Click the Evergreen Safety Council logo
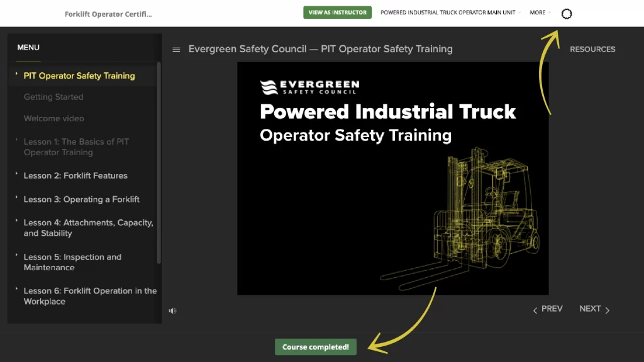The image size is (644, 362). (309, 87)
